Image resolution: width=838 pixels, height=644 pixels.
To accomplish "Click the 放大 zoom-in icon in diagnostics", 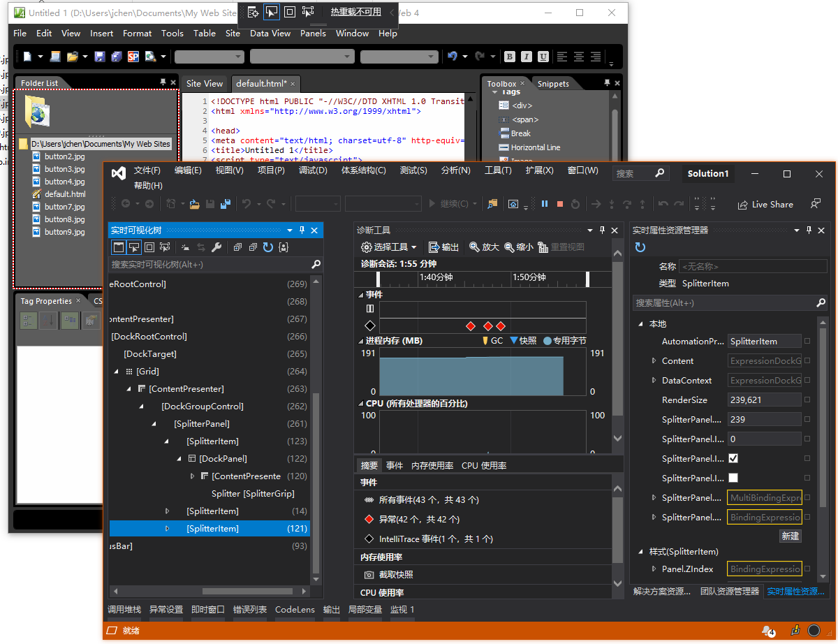I will point(475,247).
